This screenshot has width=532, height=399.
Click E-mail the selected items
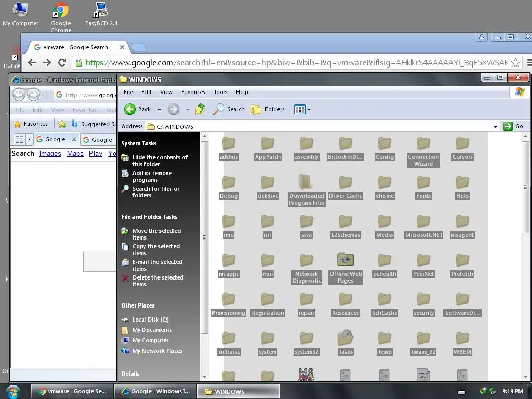[x=157, y=265]
